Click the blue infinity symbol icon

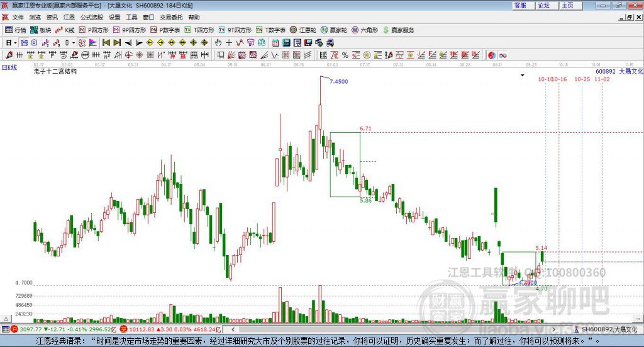[502, 55]
